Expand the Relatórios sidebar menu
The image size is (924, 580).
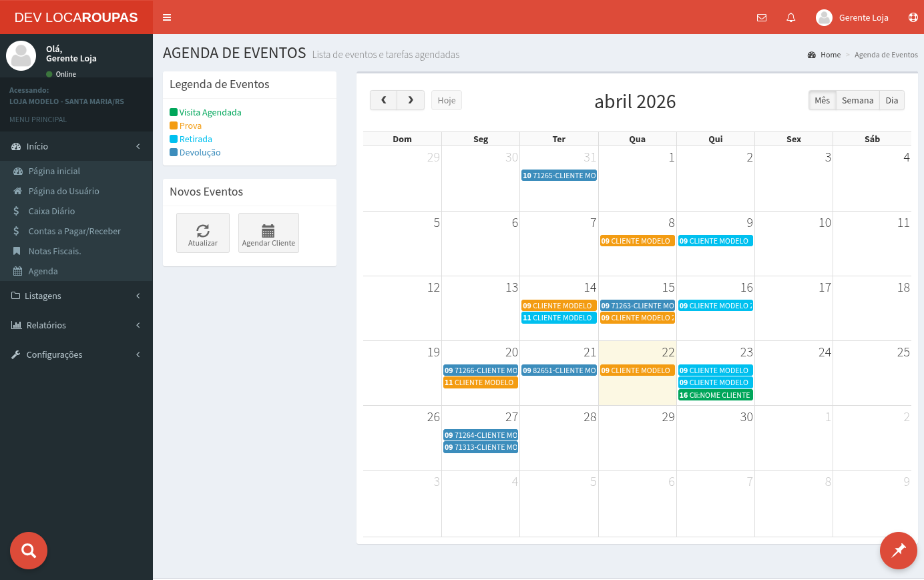tap(76, 325)
